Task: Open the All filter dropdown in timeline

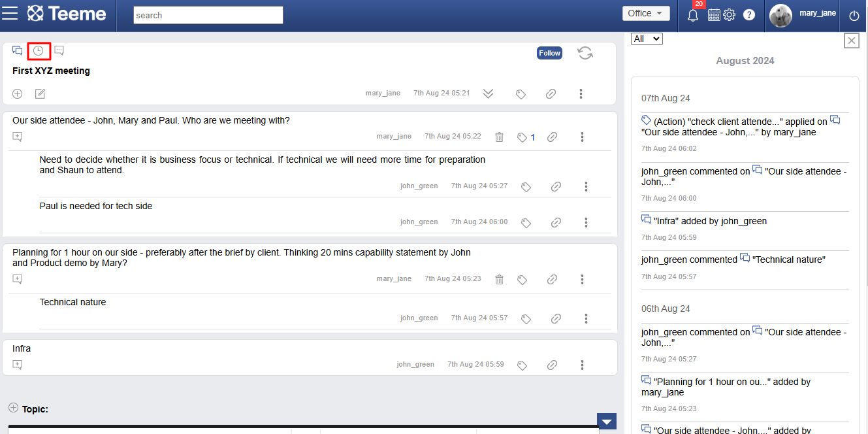Action: point(647,39)
